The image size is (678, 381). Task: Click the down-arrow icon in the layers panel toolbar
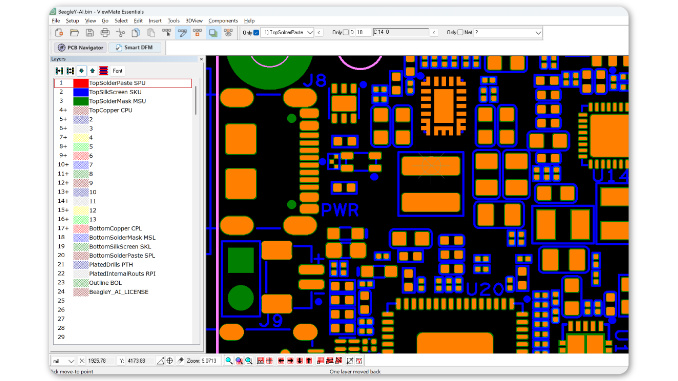tap(81, 70)
